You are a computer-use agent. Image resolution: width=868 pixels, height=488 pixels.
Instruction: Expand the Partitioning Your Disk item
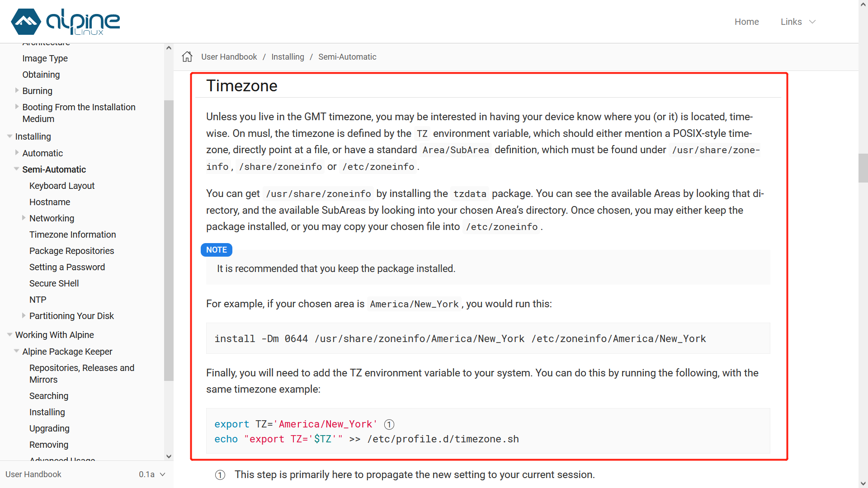23,316
